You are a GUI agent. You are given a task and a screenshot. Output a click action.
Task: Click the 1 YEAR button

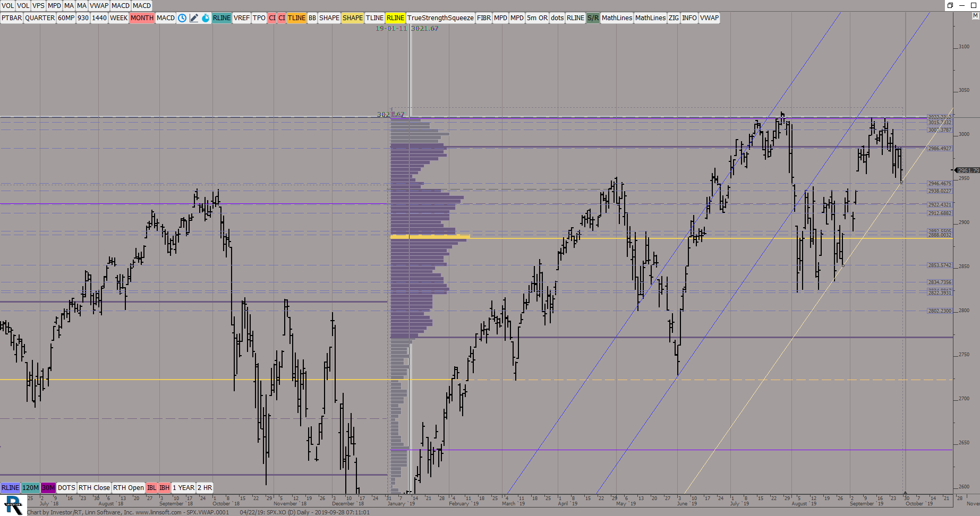(x=184, y=488)
